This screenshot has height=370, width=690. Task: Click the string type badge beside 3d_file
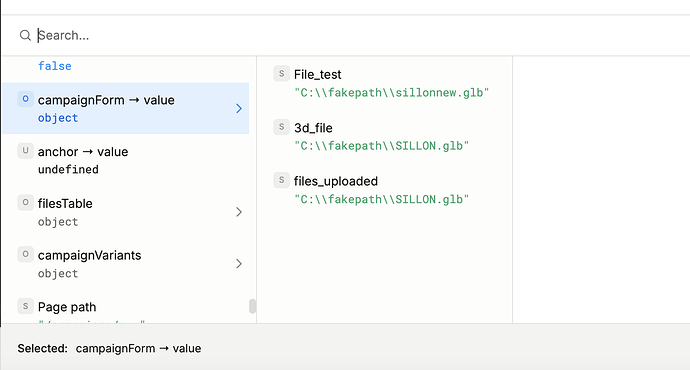(281, 127)
